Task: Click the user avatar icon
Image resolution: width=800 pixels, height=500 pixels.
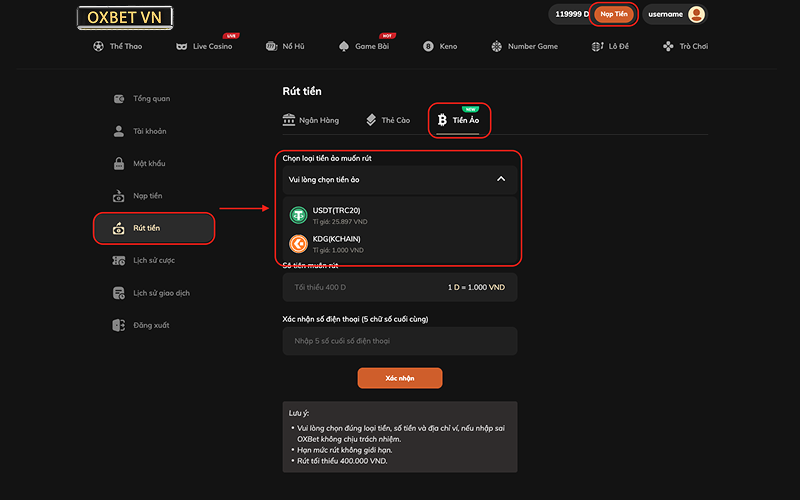Action: (697, 14)
